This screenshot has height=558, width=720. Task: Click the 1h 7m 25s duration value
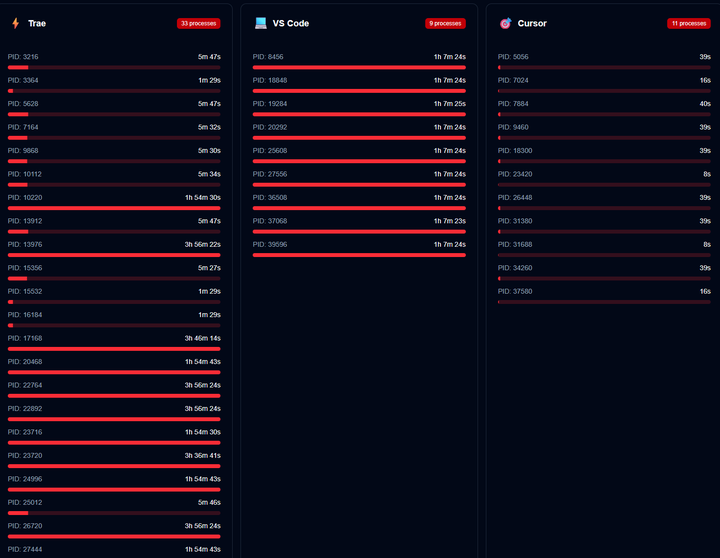[x=450, y=104]
